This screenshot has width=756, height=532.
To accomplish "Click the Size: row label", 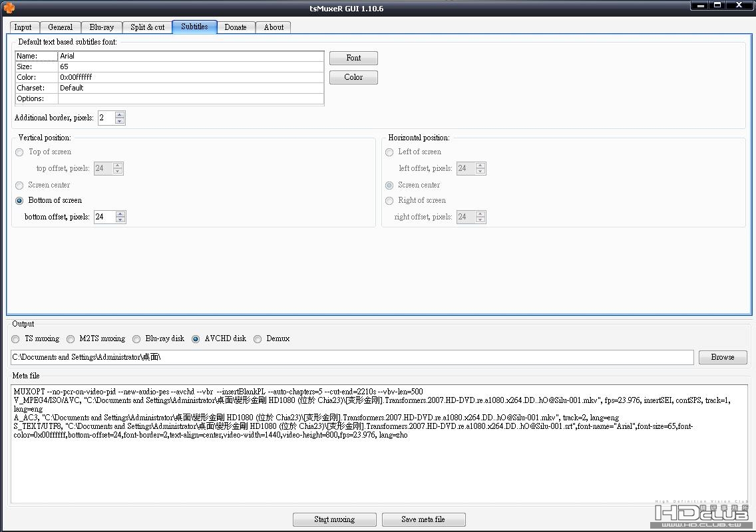I will 37,66.
